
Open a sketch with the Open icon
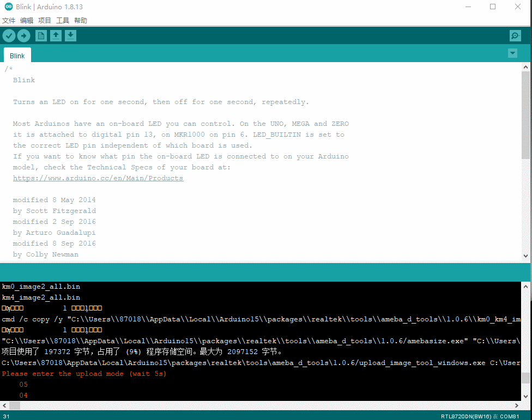point(56,35)
